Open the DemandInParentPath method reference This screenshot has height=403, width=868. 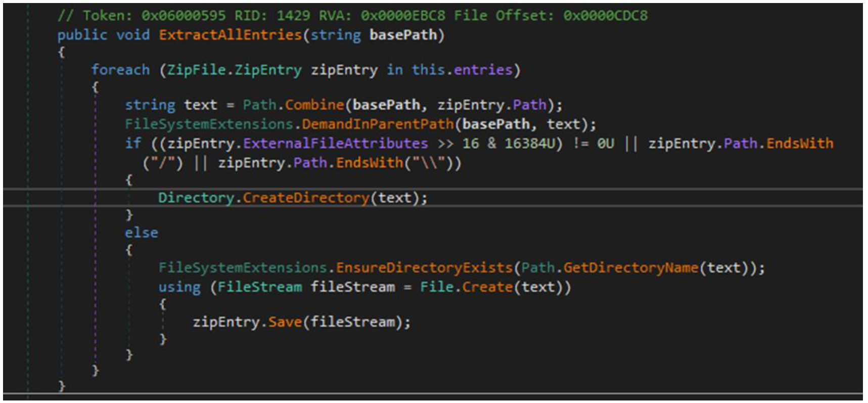378,124
